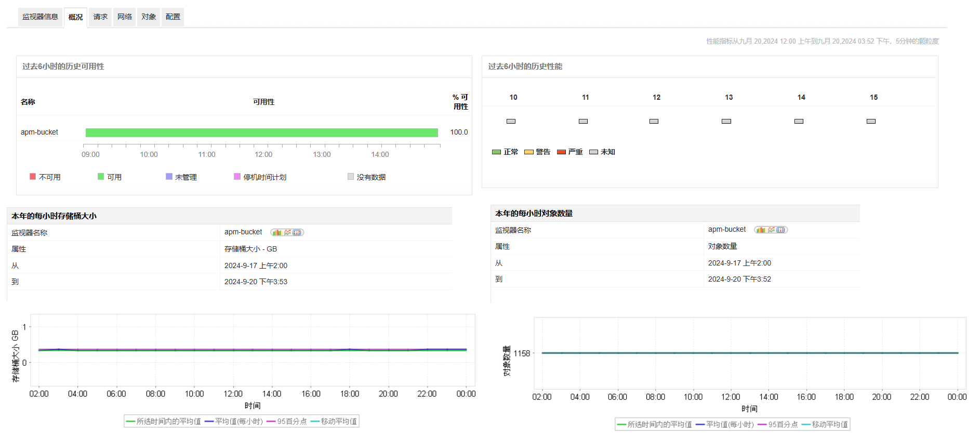
Task: Click the hour 10 performance status indicator
Action: click(x=511, y=121)
